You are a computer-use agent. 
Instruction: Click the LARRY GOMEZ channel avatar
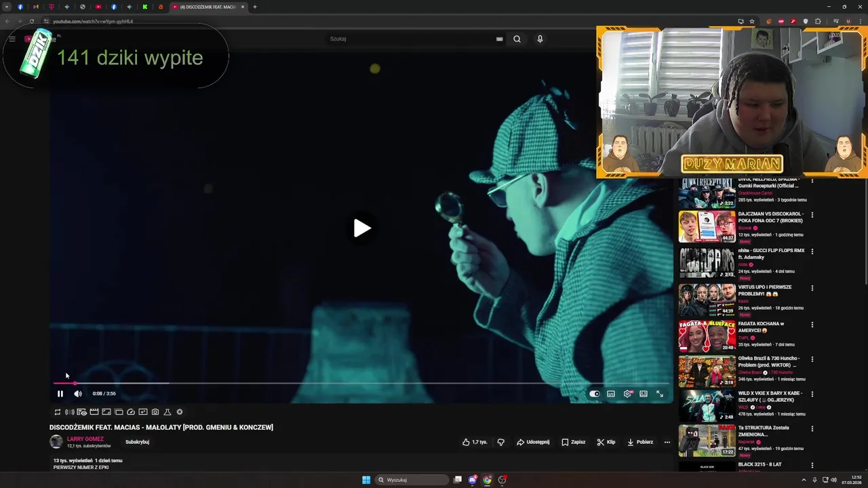(56, 442)
